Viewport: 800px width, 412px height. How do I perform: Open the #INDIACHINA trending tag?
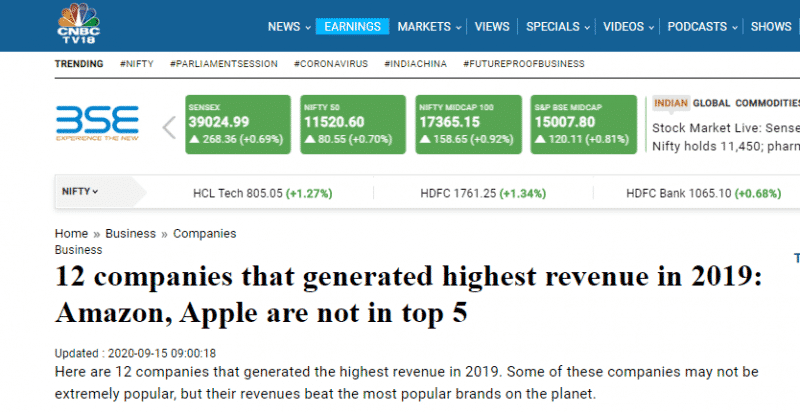tap(415, 64)
